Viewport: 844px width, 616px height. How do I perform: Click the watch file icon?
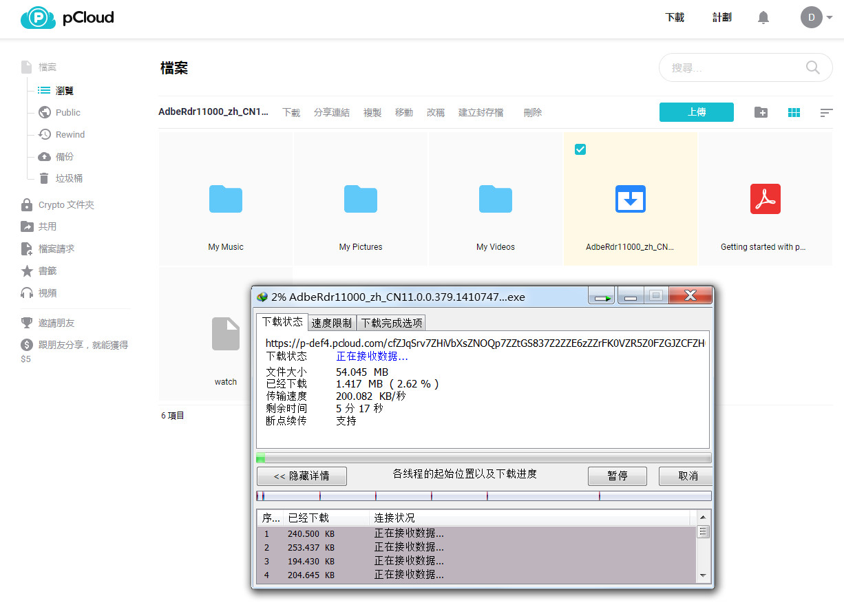point(226,334)
